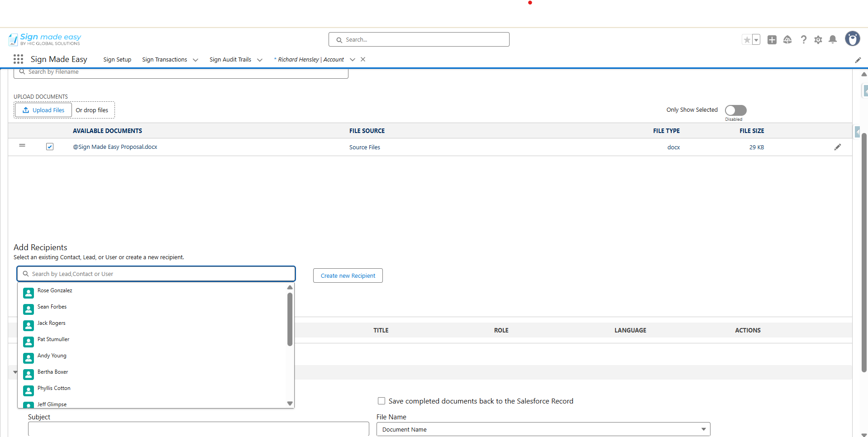This screenshot has height=437, width=868.
Task: Switch to Richard Hensley | Account tab
Action: point(309,60)
